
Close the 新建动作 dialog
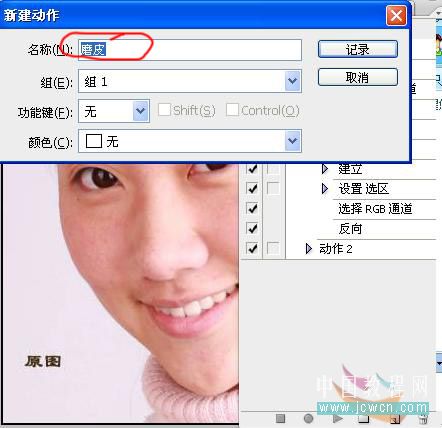click(396, 15)
